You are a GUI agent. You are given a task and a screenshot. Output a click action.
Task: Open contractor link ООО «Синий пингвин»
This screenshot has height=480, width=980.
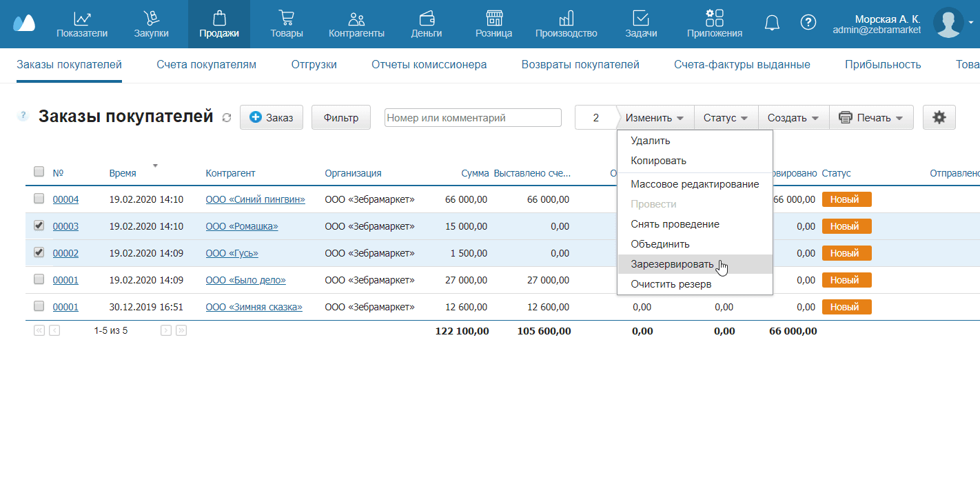(255, 199)
